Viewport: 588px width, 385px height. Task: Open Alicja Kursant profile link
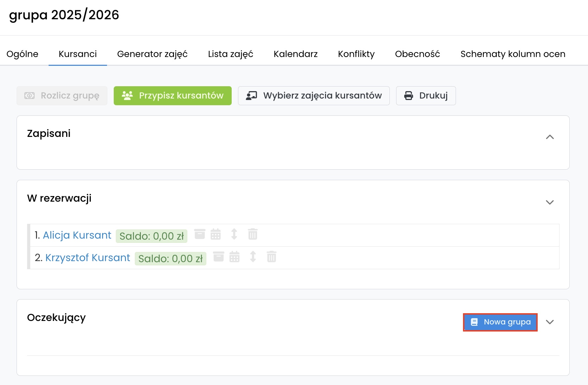(x=77, y=235)
